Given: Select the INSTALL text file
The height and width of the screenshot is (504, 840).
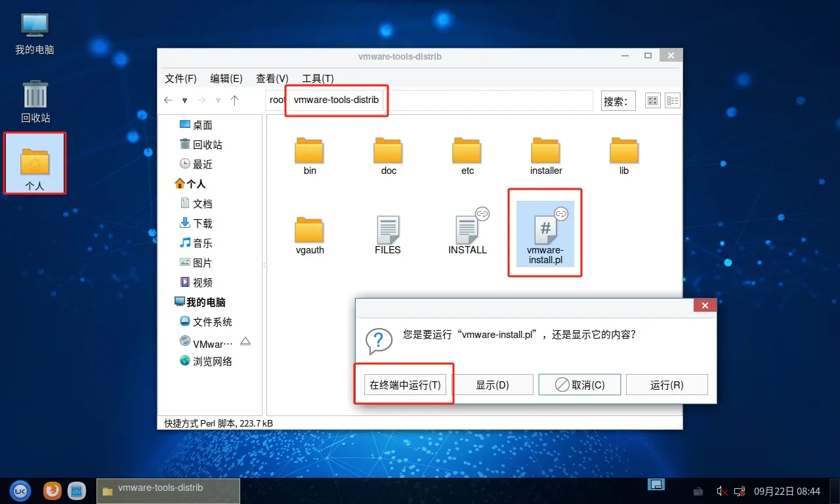Looking at the screenshot, I should (467, 234).
